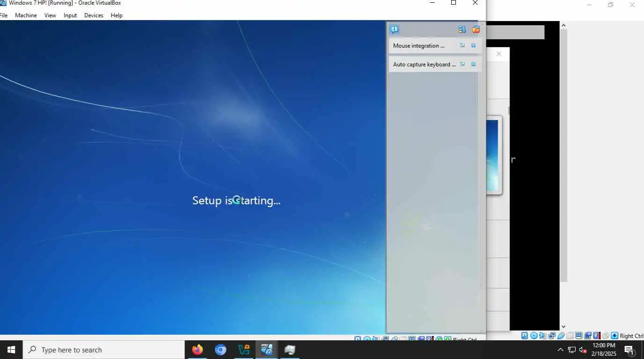This screenshot has width=644, height=359.
Task: Open the clock showing 12:00 PM
Action: [604, 350]
